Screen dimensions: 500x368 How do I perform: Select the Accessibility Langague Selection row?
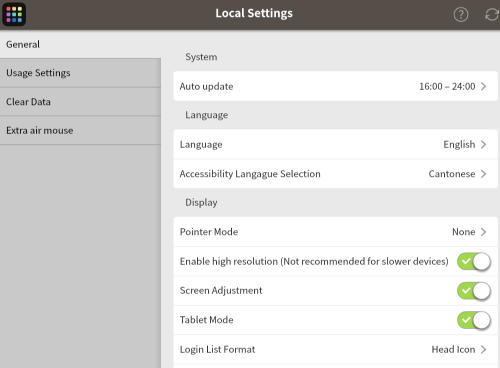pyautogui.click(x=336, y=174)
